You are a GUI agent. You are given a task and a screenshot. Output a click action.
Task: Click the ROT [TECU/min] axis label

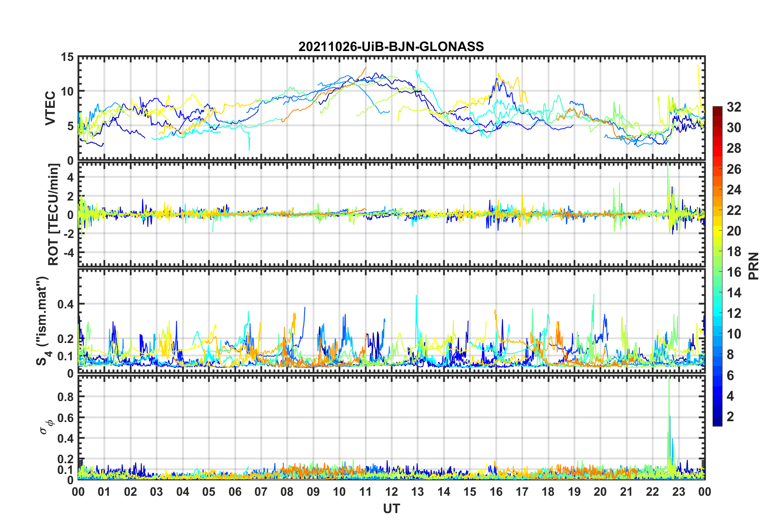54,214
